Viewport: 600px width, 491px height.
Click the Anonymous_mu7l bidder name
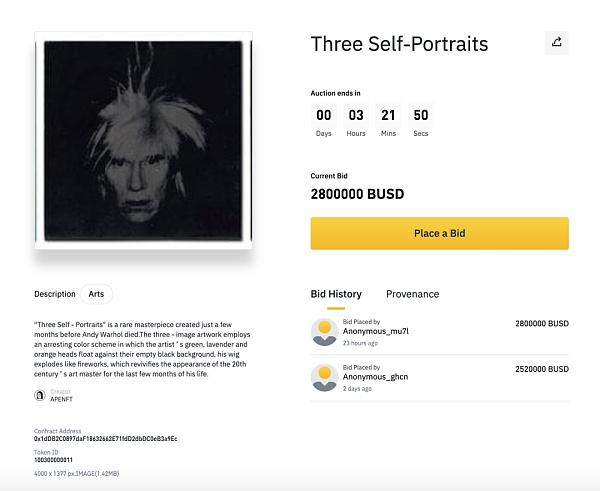tap(375, 331)
